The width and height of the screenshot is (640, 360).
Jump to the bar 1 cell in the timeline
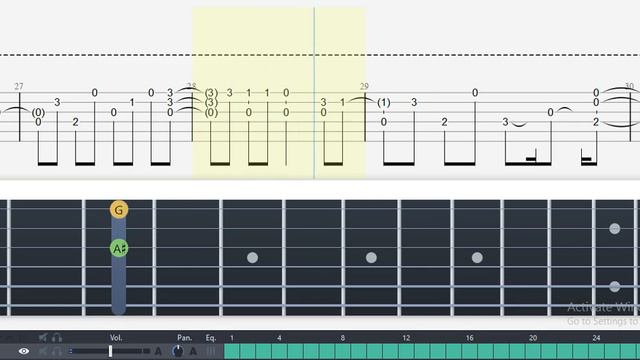232,351
